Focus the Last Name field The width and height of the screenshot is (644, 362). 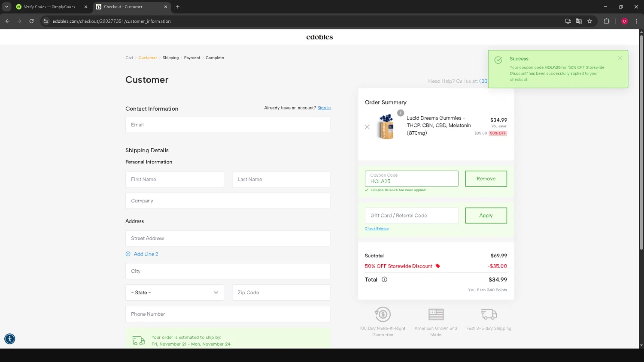[x=281, y=179]
